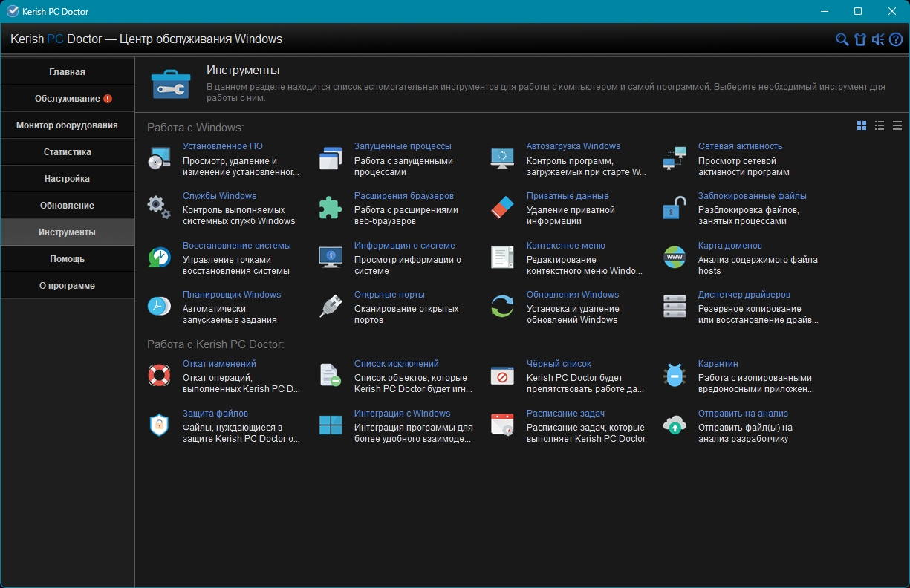Viewport: 910px width, 588px height.
Task: Open help via the question mark icon
Action: pyautogui.click(x=896, y=39)
